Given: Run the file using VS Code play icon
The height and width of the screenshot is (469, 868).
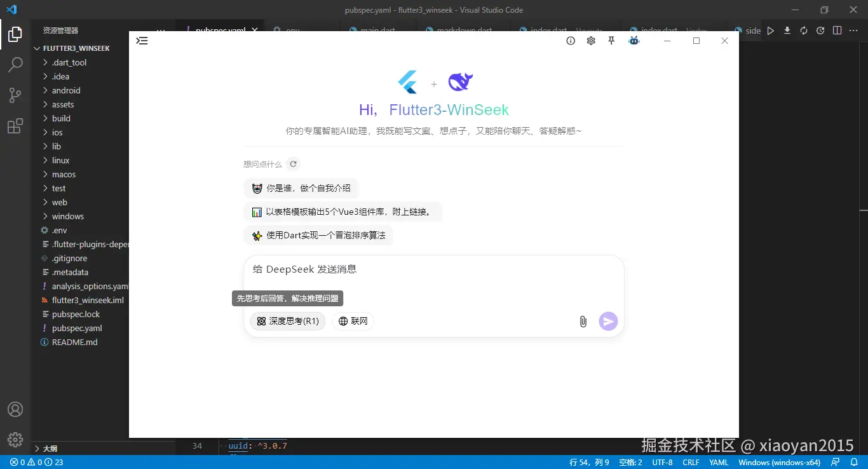Looking at the screenshot, I should (x=770, y=31).
